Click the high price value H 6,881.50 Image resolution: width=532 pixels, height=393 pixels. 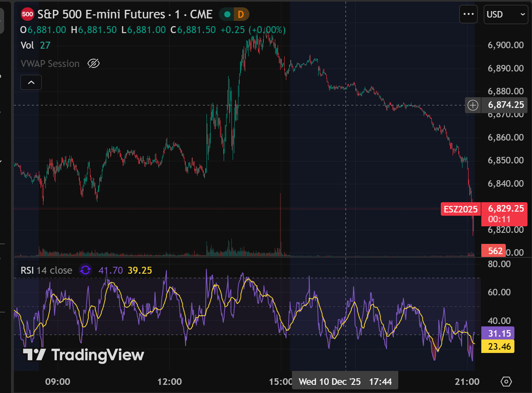tap(94, 30)
